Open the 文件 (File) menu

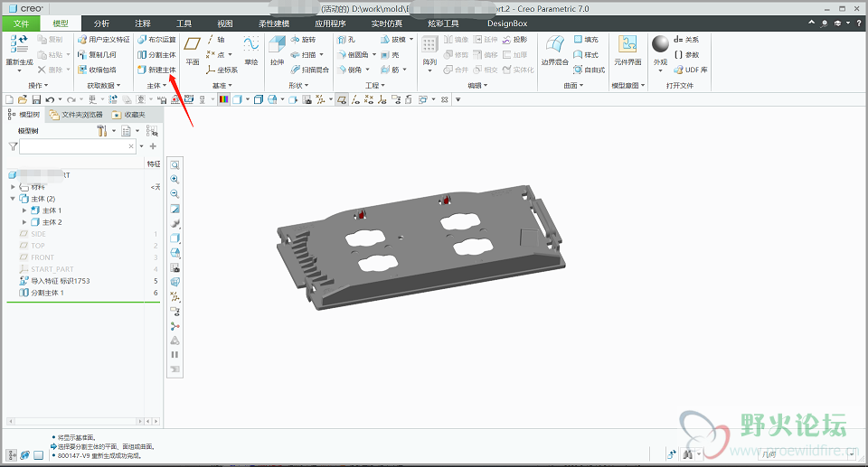21,23
